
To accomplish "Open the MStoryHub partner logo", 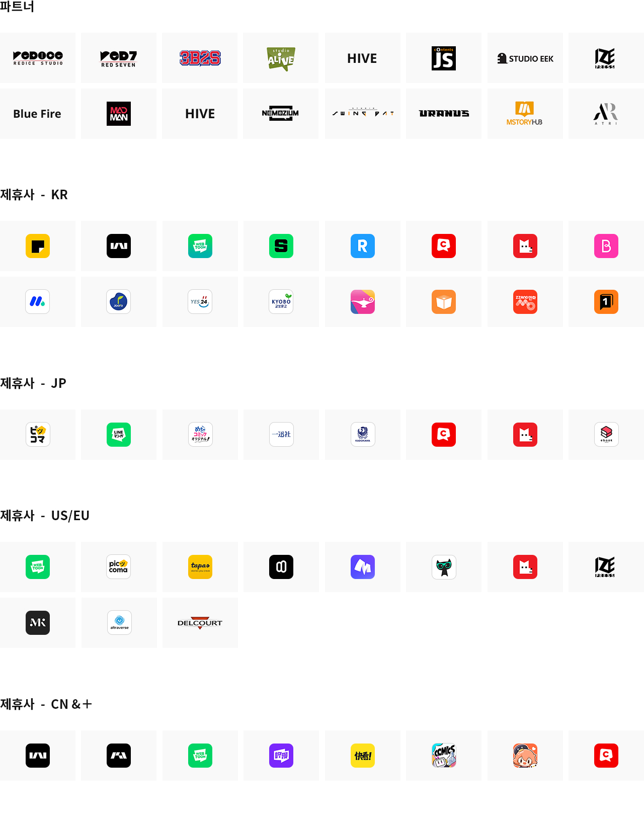I will tap(525, 113).
